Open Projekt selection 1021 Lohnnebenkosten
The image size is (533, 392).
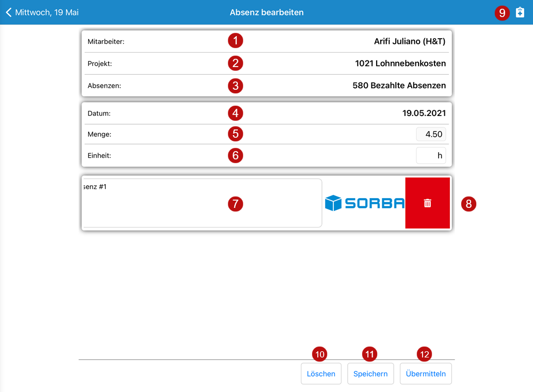(266, 63)
